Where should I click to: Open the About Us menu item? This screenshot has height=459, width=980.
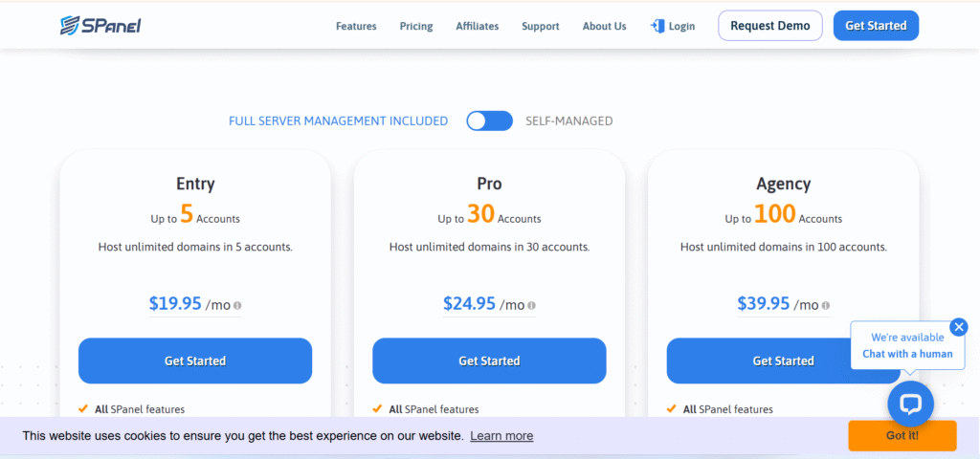pyautogui.click(x=604, y=27)
